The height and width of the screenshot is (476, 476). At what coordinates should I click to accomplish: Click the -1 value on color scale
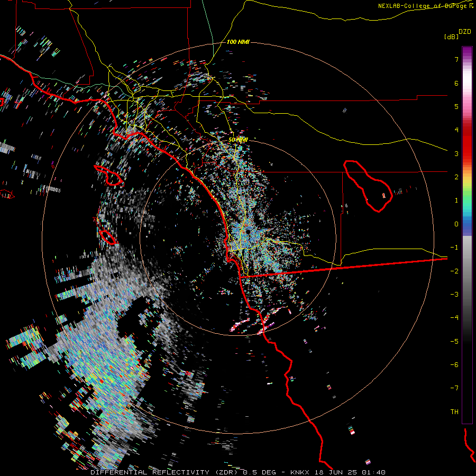[x=454, y=248]
